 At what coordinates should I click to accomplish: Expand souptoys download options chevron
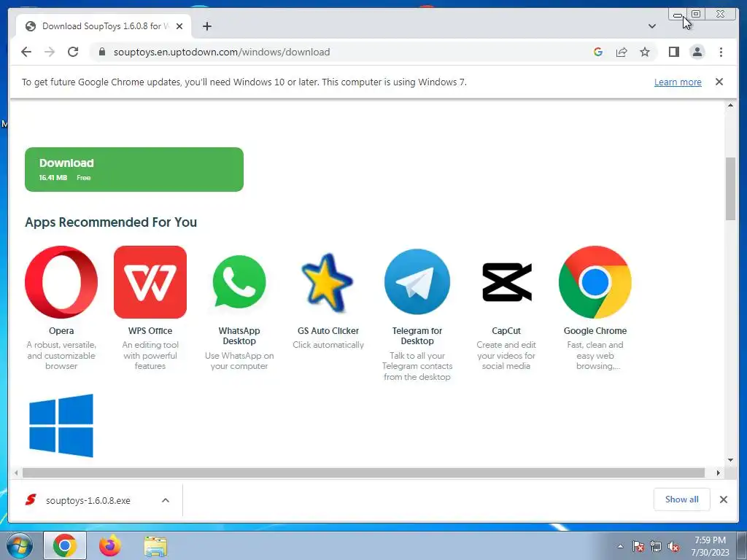point(166,500)
